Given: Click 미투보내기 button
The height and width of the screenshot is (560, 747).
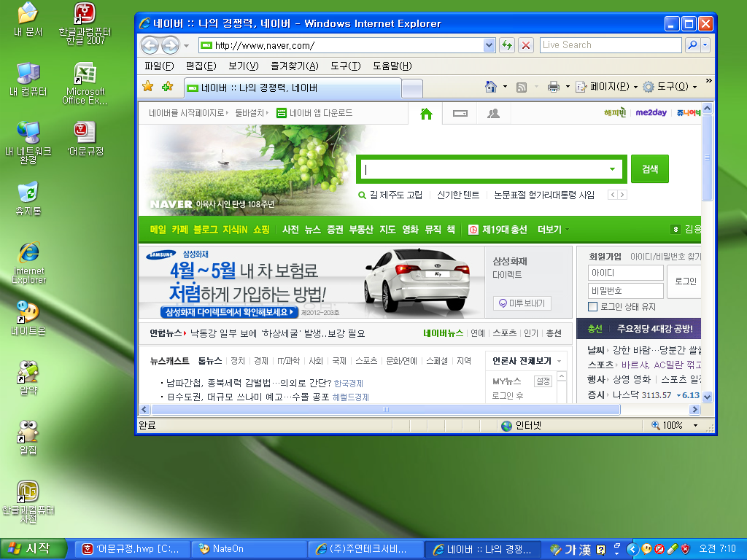Looking at the screenshot, I should (522, 303).
